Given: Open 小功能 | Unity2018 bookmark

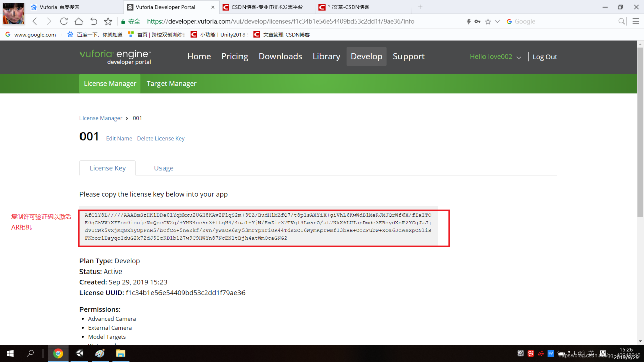Looking at the screenshot, I should (x=218, y=35).
